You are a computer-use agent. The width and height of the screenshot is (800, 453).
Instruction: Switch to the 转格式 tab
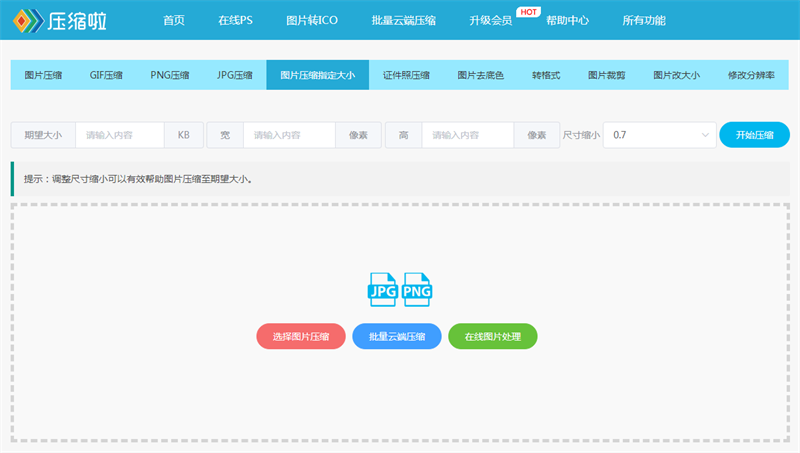coord(546,75)
